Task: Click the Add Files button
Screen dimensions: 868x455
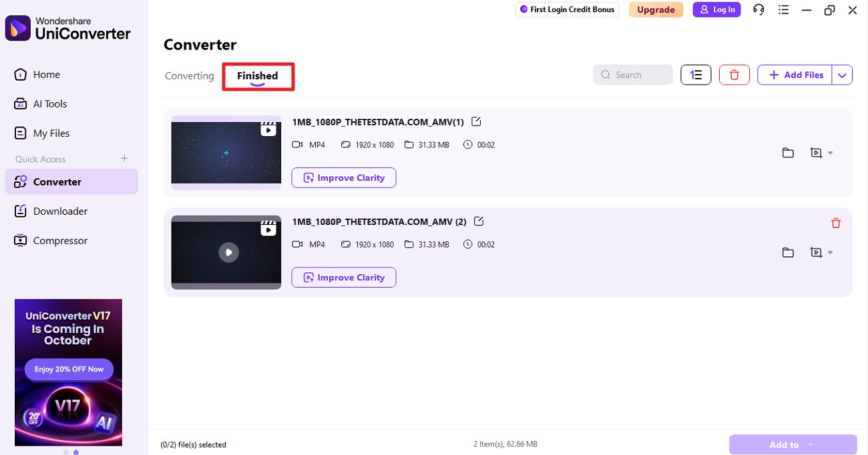Action: tap(795, 75)
